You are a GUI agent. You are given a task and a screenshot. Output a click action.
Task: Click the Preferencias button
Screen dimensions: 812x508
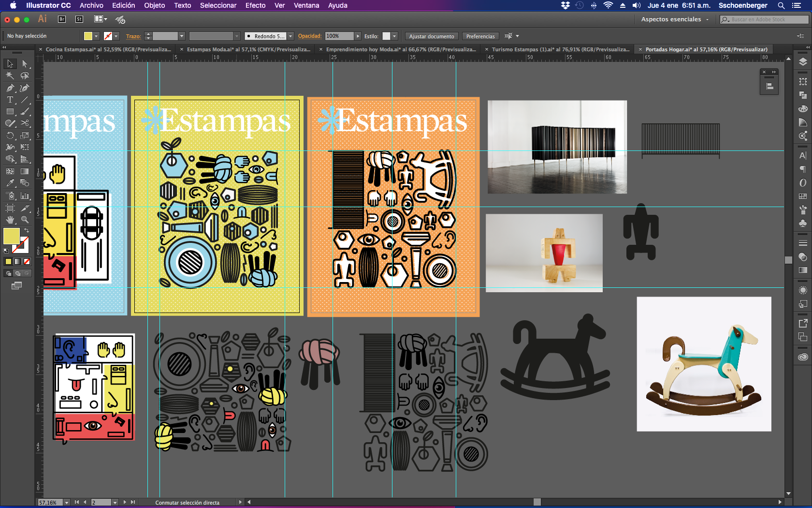pyautogui.click(x=480, y=36)
